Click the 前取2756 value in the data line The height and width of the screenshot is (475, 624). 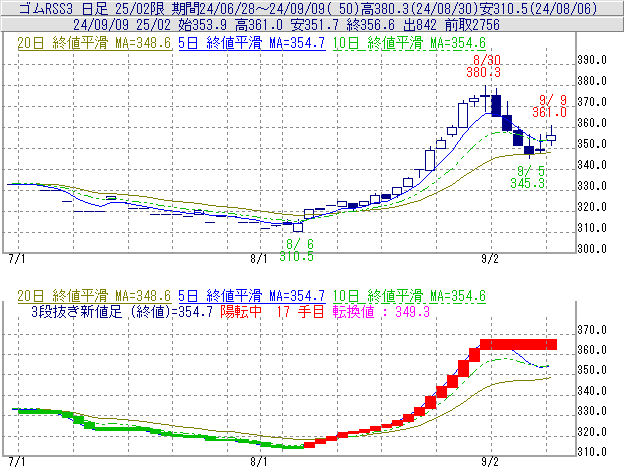(472, 25)
